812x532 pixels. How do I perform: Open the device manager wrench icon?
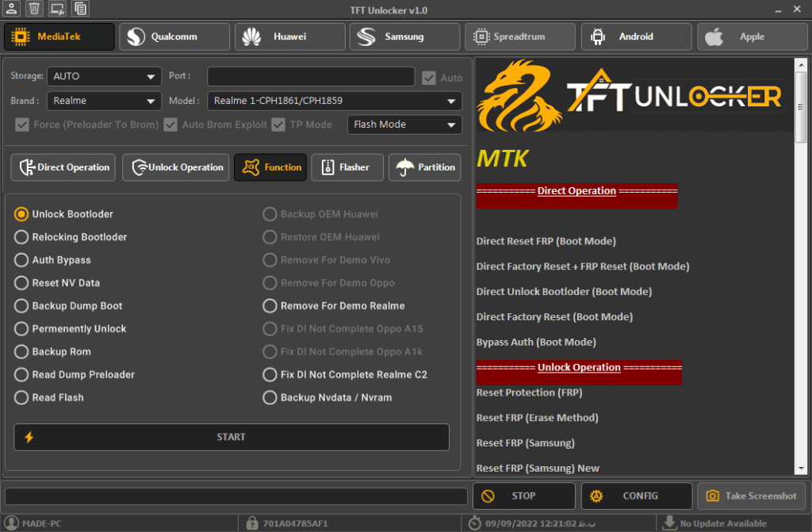pyautogui.click(x=57, y=9)
